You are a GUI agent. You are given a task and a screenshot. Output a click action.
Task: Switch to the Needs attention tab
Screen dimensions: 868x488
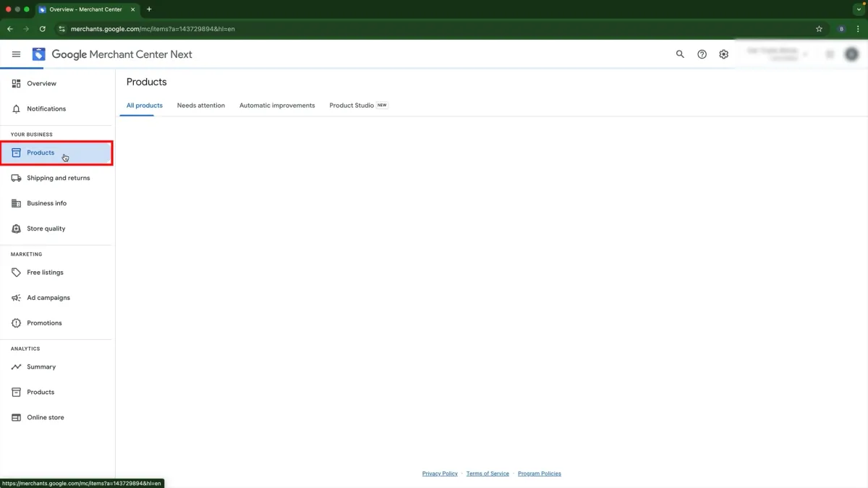(x=201, y=106)
